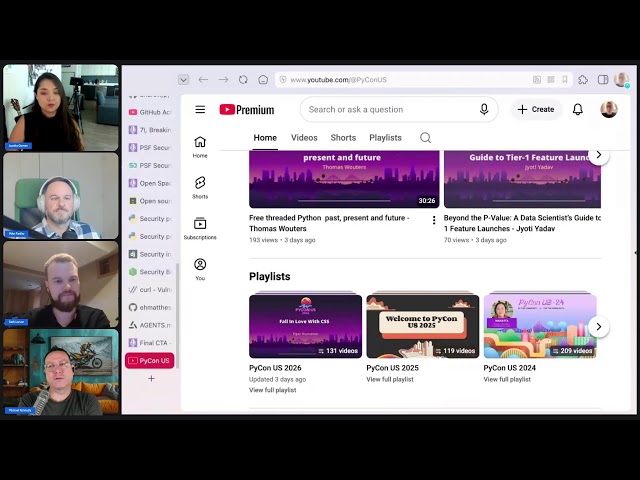This screenshot has width=640, height=480.
Task: Switch to the Home channel tab
Action: pyautogui.click(x=265, y=138)
